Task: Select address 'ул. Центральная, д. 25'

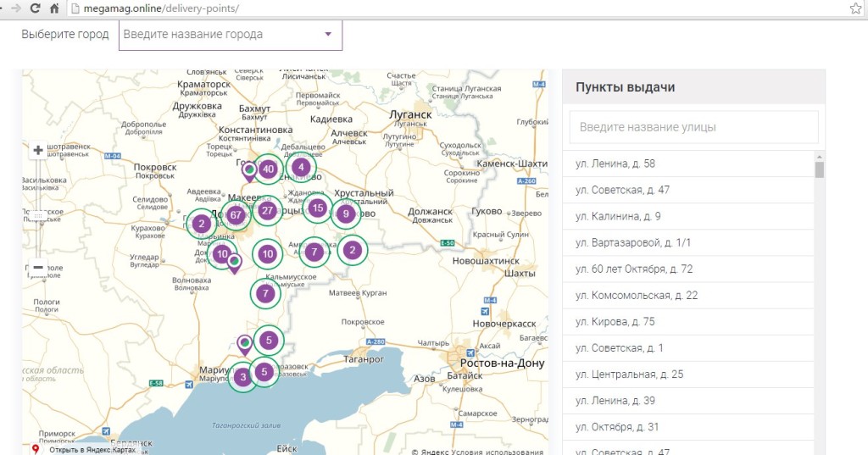Action: coord(688,375)
